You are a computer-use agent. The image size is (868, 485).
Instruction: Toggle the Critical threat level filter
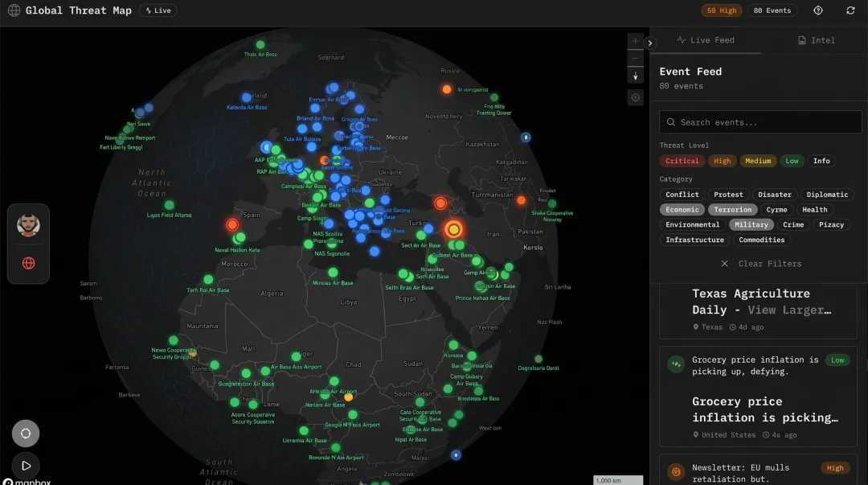click(682, 161)
